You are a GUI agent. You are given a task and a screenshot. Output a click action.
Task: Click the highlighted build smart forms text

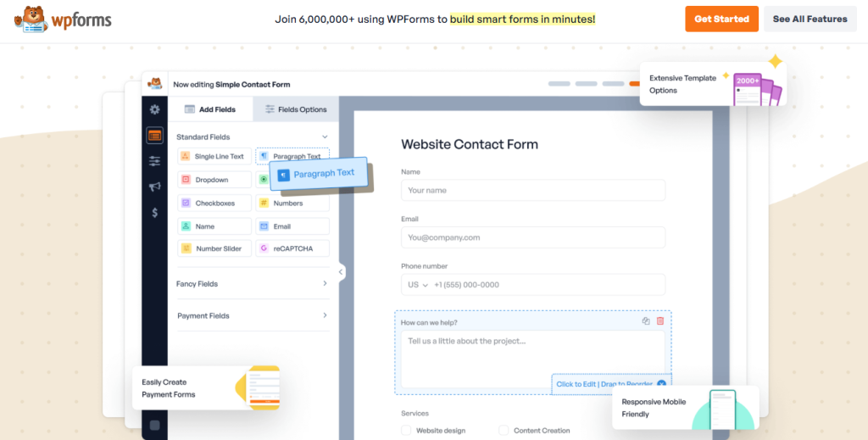(522, 19)
